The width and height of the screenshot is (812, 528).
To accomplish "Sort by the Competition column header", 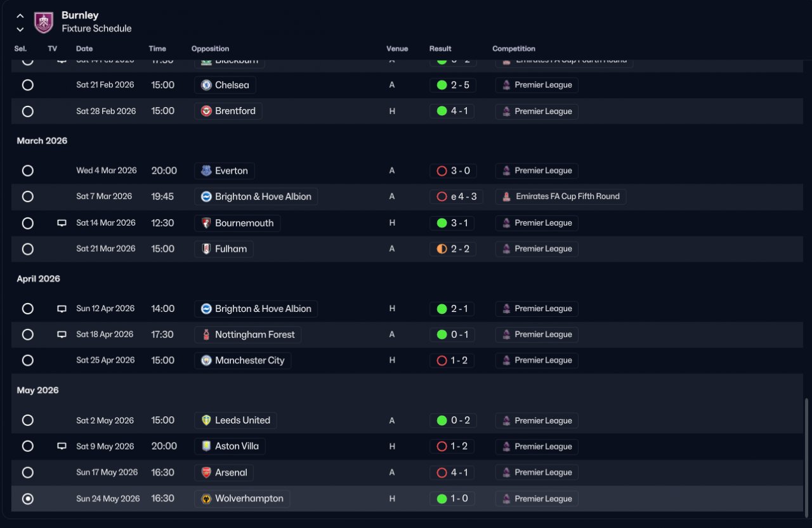I will tap(514, 49).
